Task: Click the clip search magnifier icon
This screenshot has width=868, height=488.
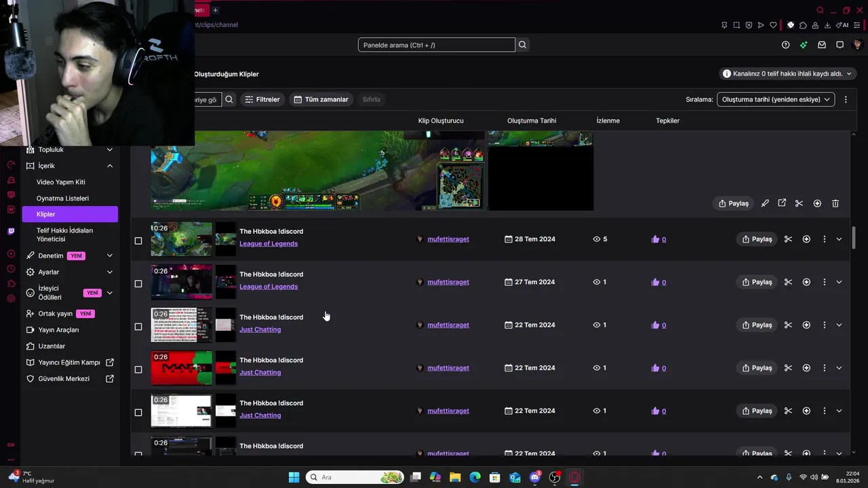Action: (229, 100)
